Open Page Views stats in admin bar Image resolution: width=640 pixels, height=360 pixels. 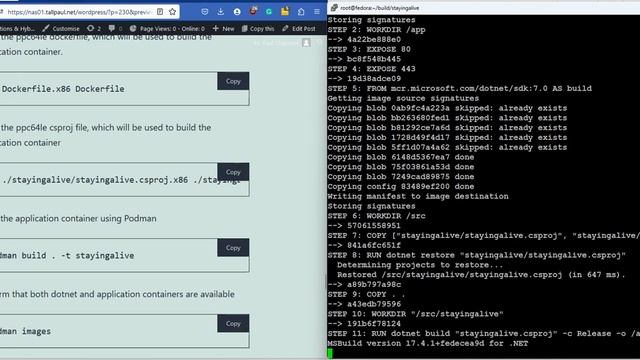tap(167, 29)
